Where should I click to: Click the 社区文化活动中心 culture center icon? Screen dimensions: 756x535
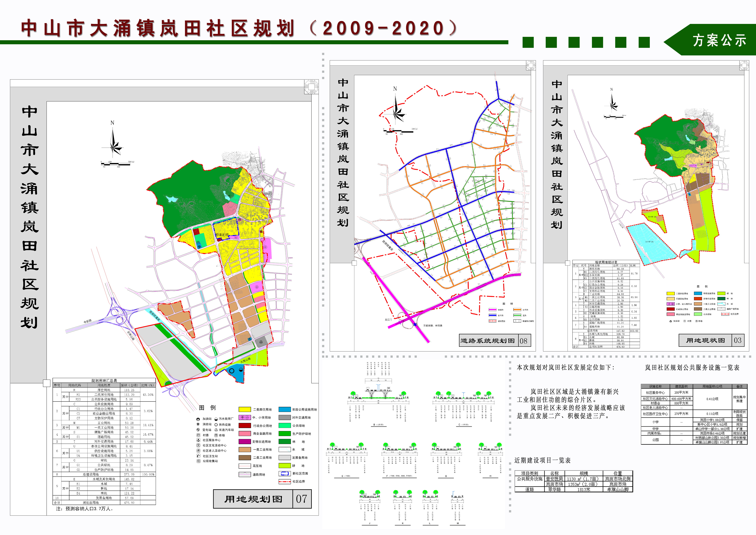point(198,445)
